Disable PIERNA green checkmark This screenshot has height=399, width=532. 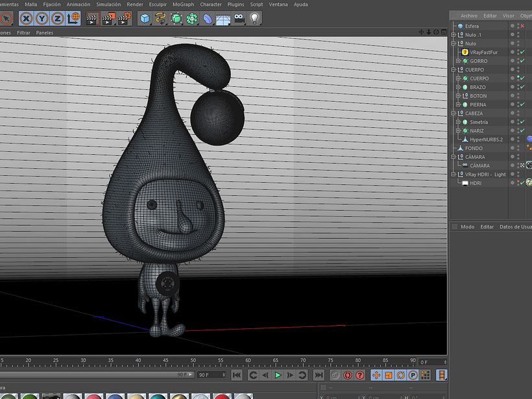[x=522, y=104]
